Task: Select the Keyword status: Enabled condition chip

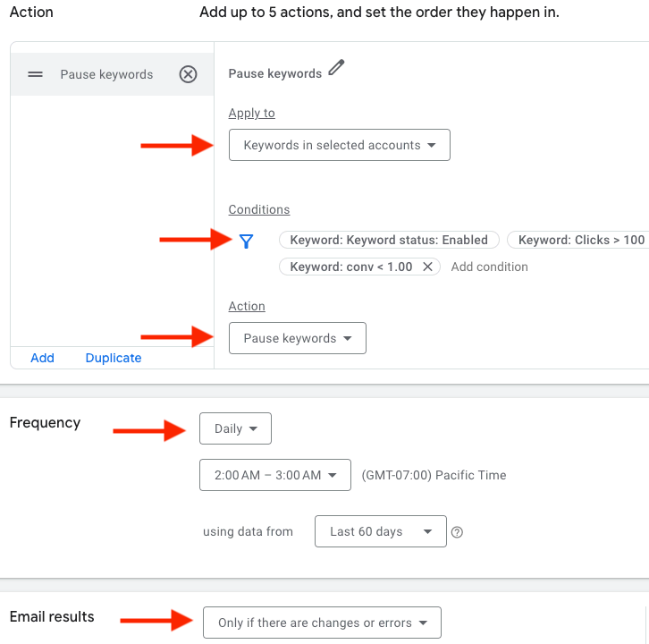Action: [389, 240]
